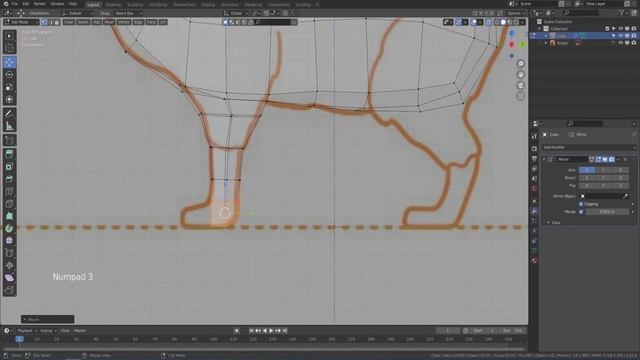Select the Cursor tool in left toolbar
This screenshot has width=640, height=360.
tap(9, 48)
